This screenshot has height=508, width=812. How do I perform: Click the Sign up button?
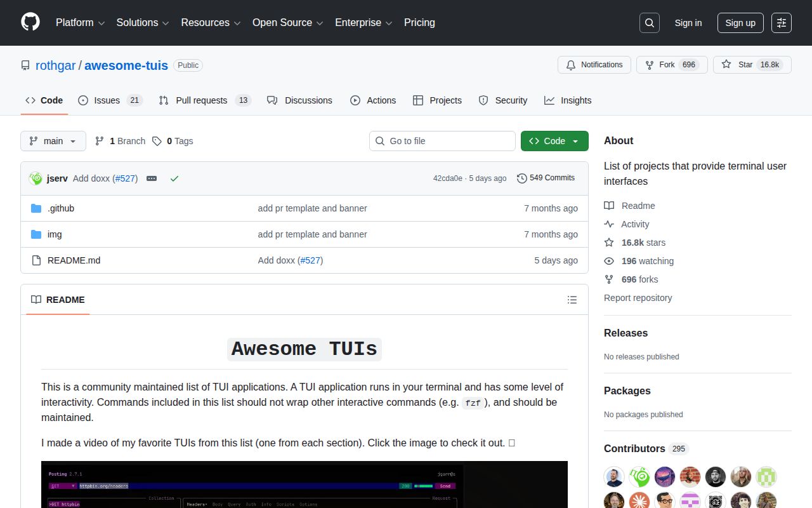point(740,23)
